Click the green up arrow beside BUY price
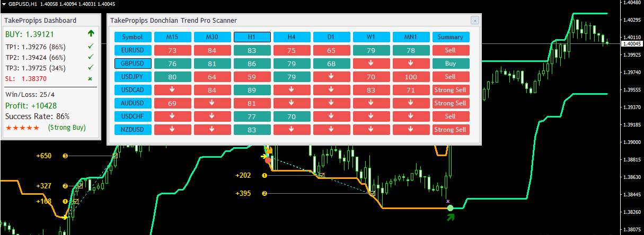Image resolution: width=644 pixels, height=235 pixels. (x=91, y=34)
